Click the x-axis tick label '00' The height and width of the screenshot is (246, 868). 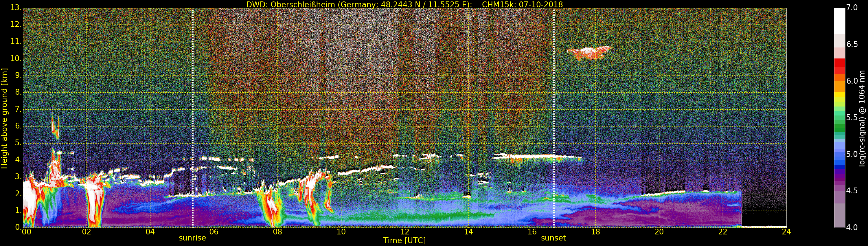coord(26,232)
